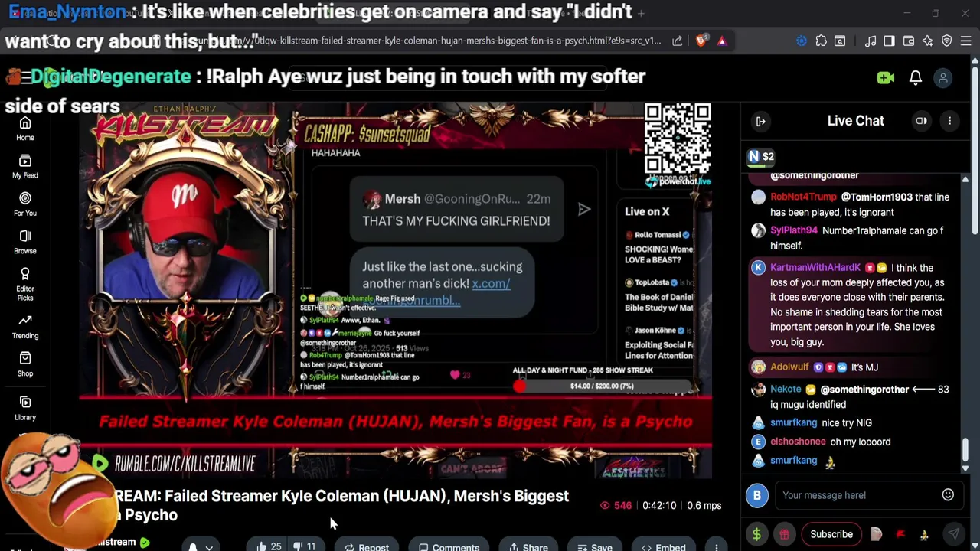Expand the notification bell dropdown chevron
The width and height of the screenshot is (980, 551).
[x=208, y=548]
